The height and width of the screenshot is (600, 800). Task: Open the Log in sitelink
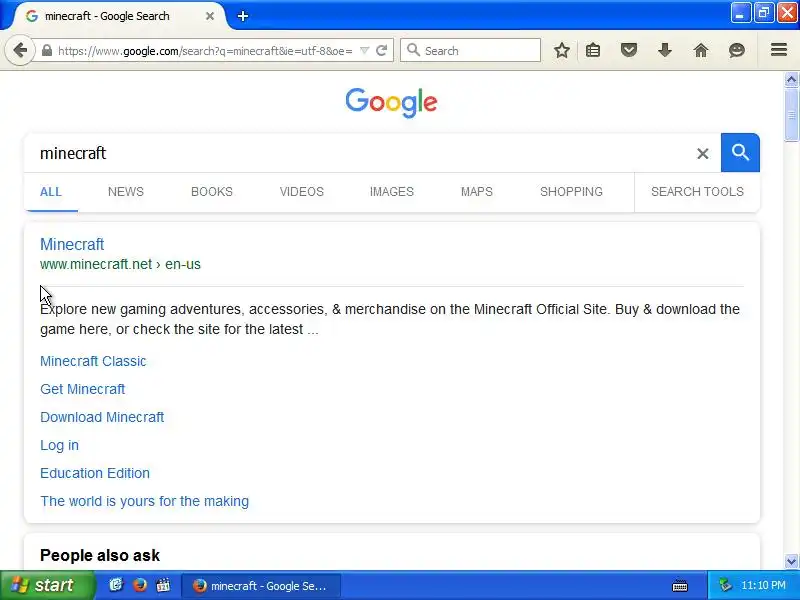(x=59, y=445)
